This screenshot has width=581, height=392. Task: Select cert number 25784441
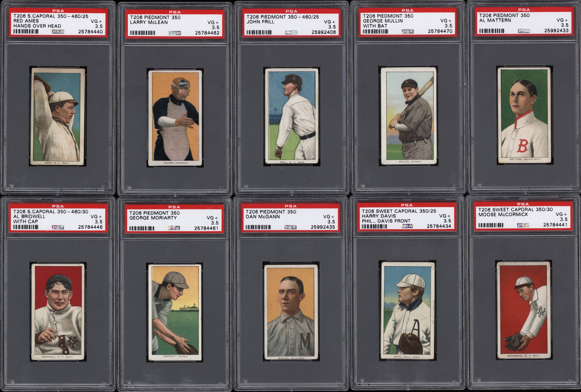[555, 225]
